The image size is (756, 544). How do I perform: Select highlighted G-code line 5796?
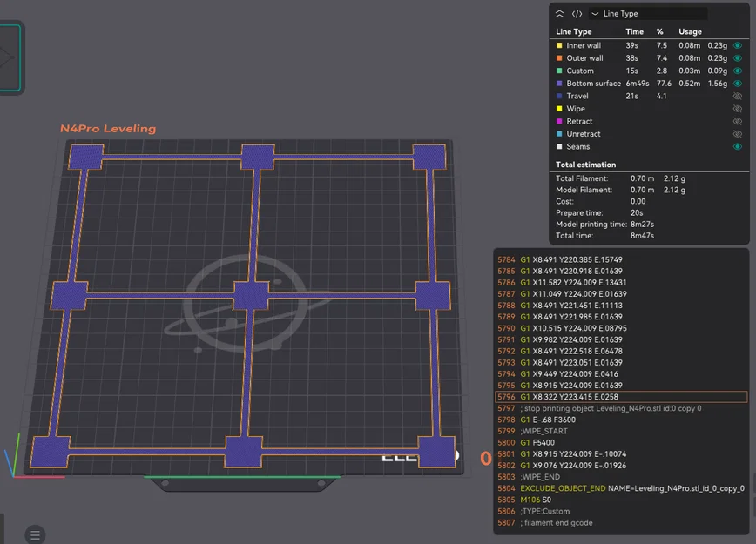[x=622, y=397]
